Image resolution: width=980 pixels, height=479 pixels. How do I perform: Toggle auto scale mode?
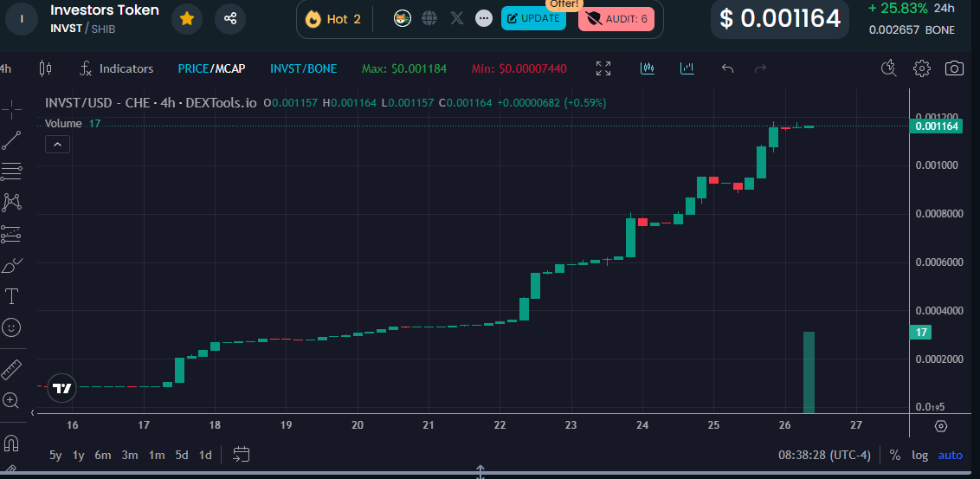point(951,456)
